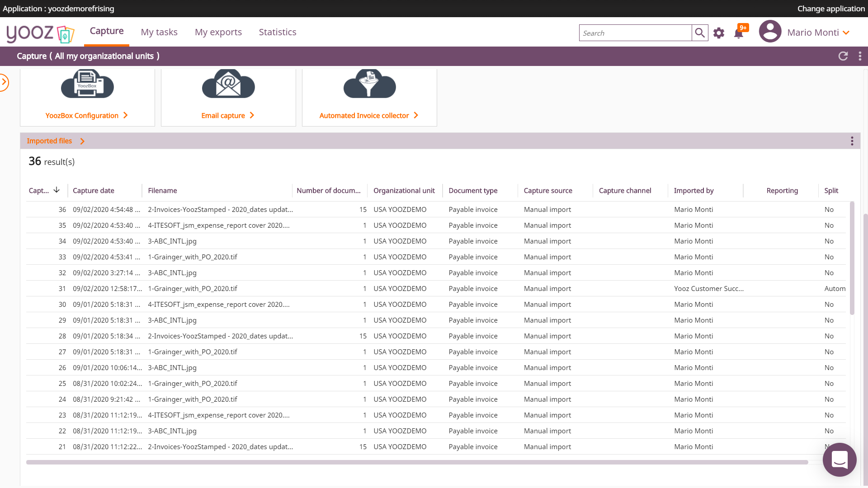Open the settings gear icon
This screenshot has height=488, width=868.
(x=719, y=33)
